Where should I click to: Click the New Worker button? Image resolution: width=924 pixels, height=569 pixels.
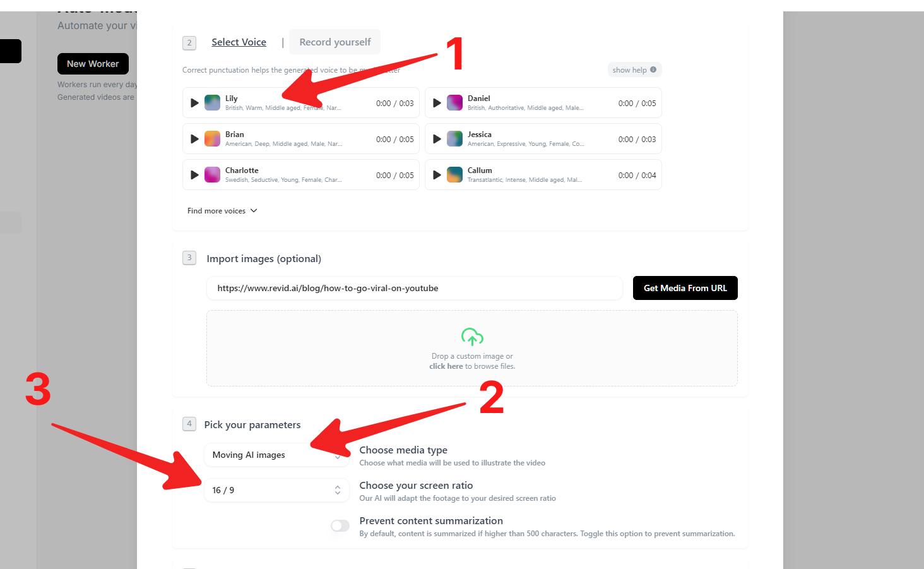click(x=93, y=64)
